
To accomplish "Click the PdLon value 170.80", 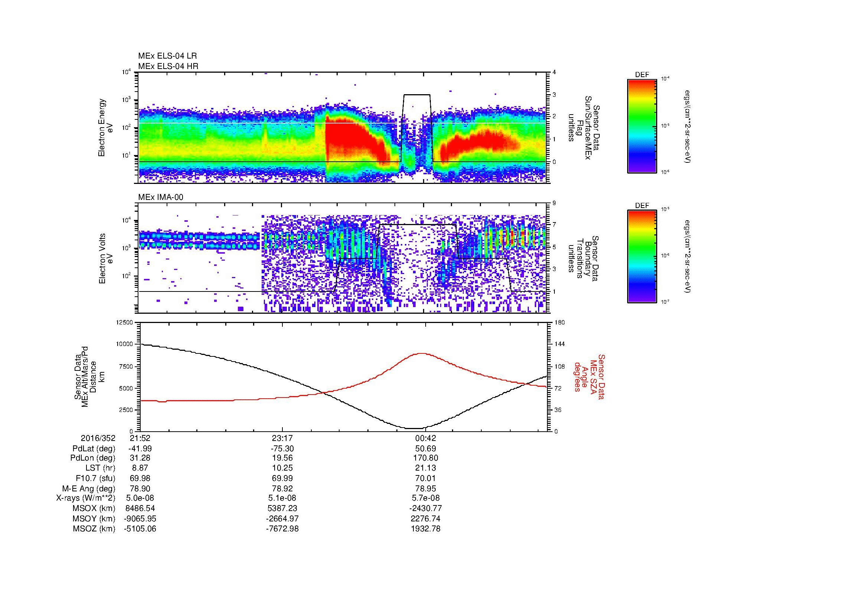I will pyautogui.click(x=426, y=458).
